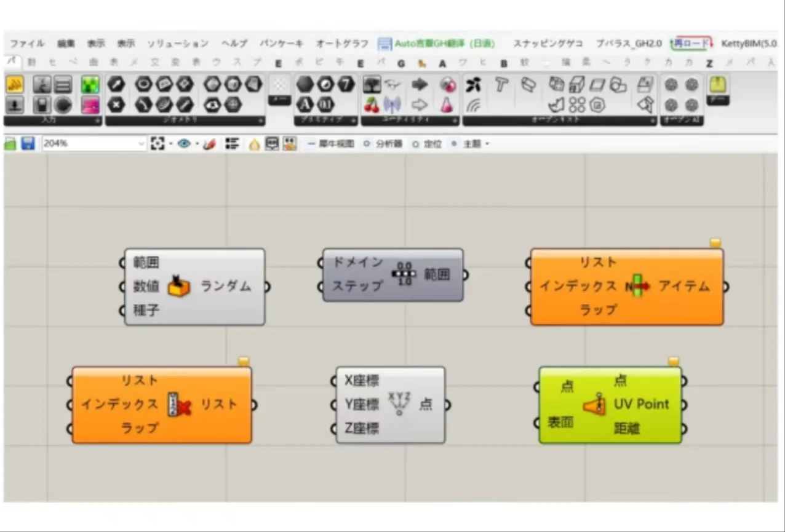Image resolution: width=785 pixels, height=532 pixels.
Task: Select the solid black arrow icon
Action: 420,84
